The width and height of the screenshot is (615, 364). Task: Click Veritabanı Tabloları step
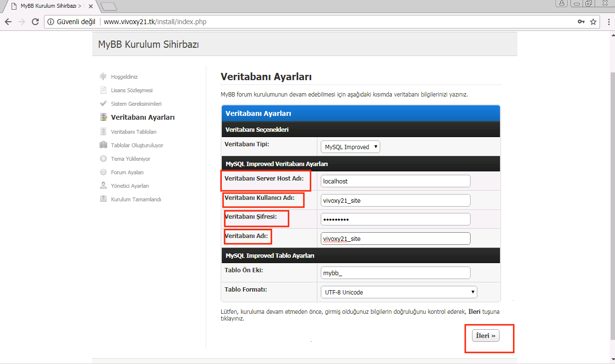point(134,132)
